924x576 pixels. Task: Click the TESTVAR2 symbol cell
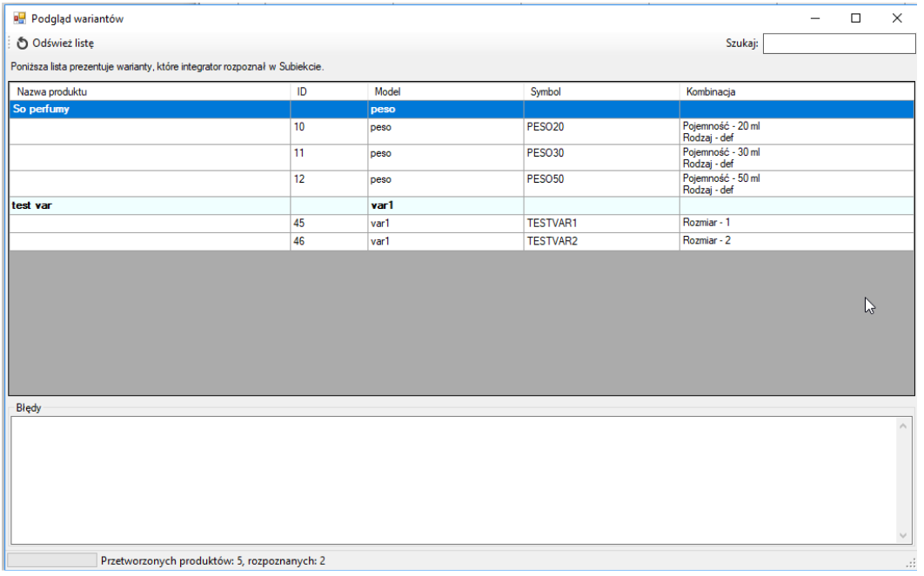pyautogui.click(x=602, y=241)
